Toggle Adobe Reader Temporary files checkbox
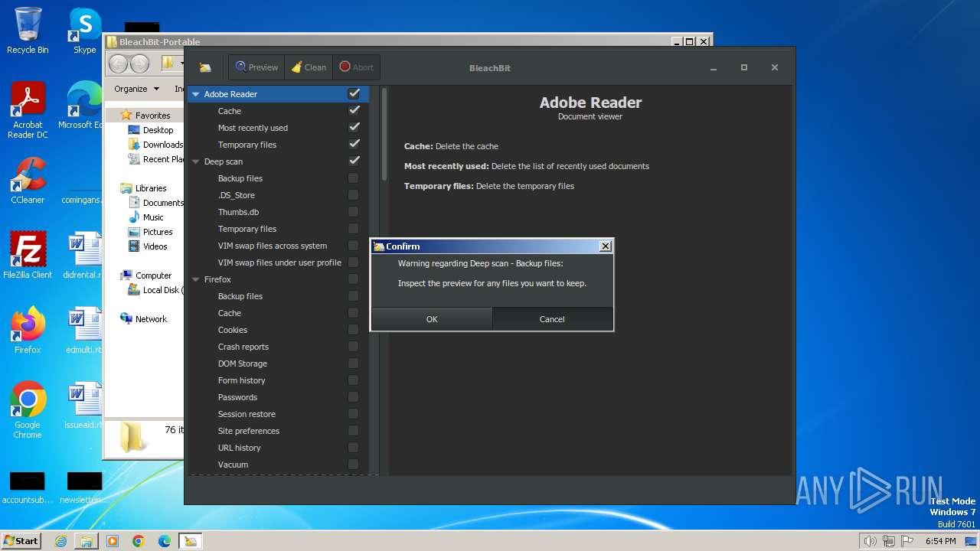 coord(354,145)
